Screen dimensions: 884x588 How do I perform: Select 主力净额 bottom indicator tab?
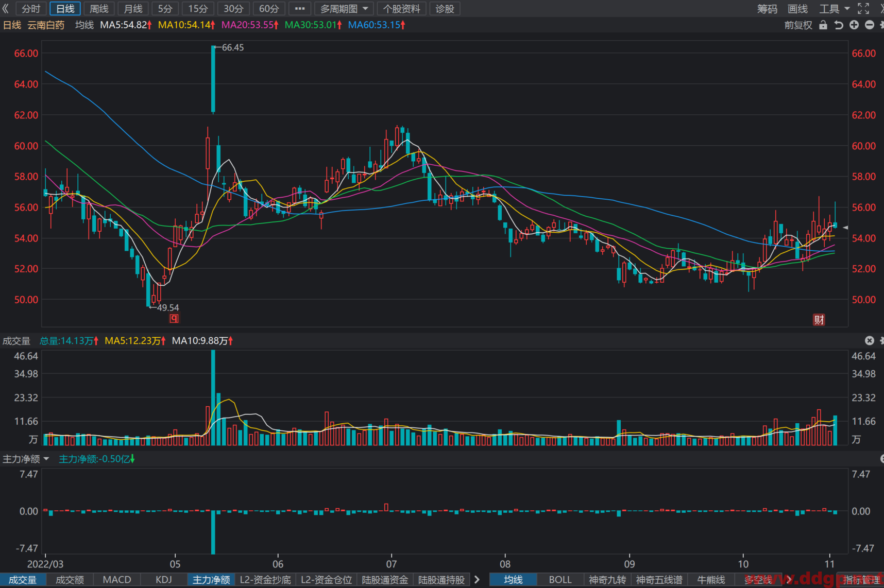[x=211, y=580]
